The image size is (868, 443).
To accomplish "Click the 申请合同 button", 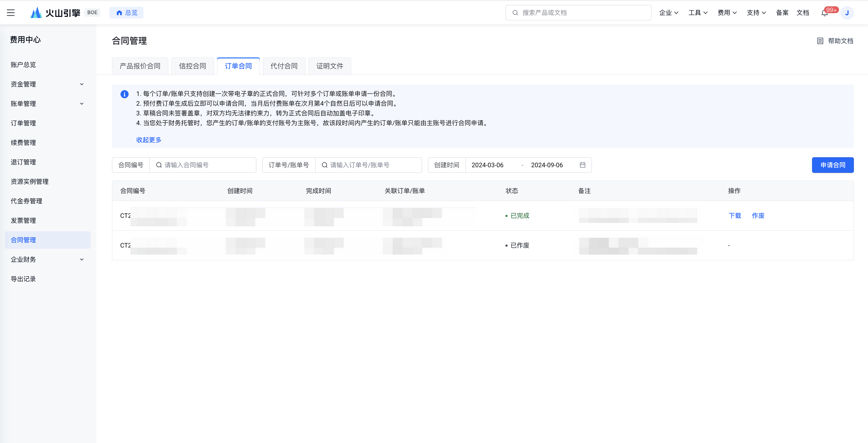I will point(833,165).
